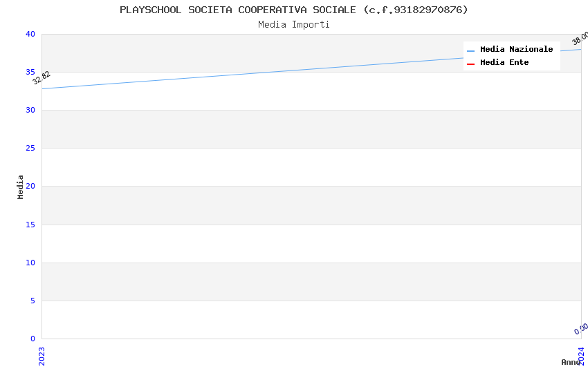588x380 pixels.
Task: Select the 2023 x-axis tick label
Action: coord(42,356)
